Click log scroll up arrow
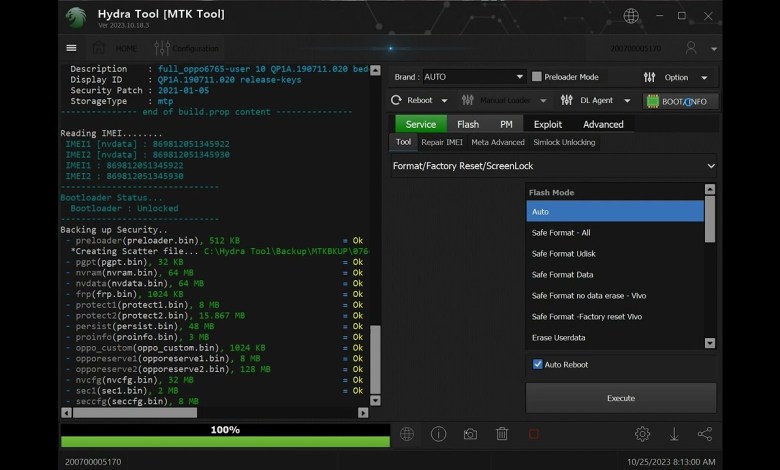This screenshot has width=780, height=470. 376,70
